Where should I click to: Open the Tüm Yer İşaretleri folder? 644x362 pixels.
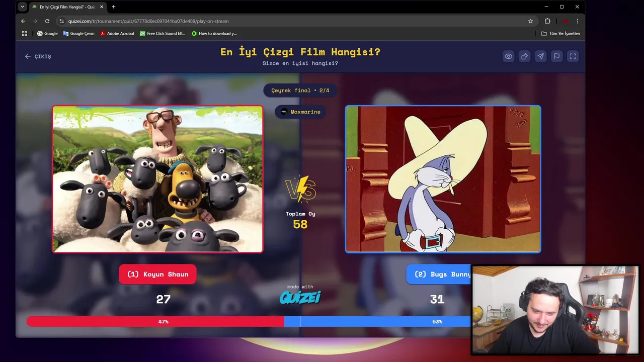click(x=560, y=34)
